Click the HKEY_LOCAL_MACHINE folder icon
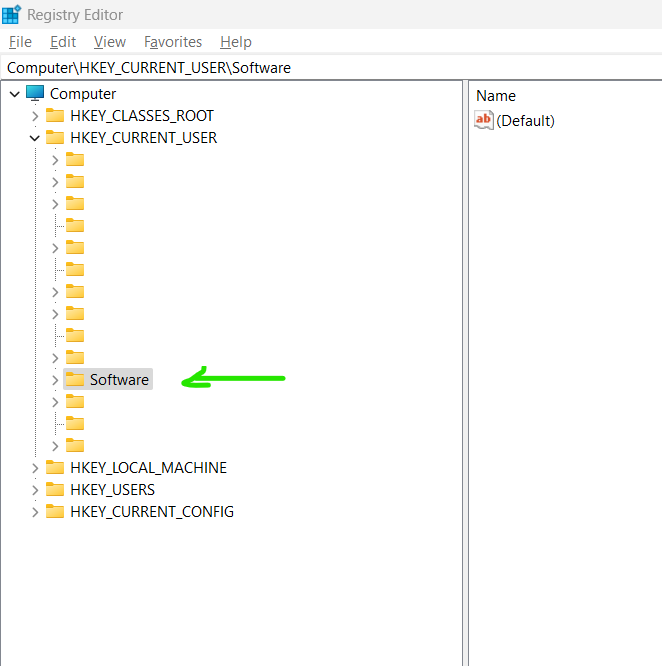This screenshot has height=666, width=662. point(55,467)
